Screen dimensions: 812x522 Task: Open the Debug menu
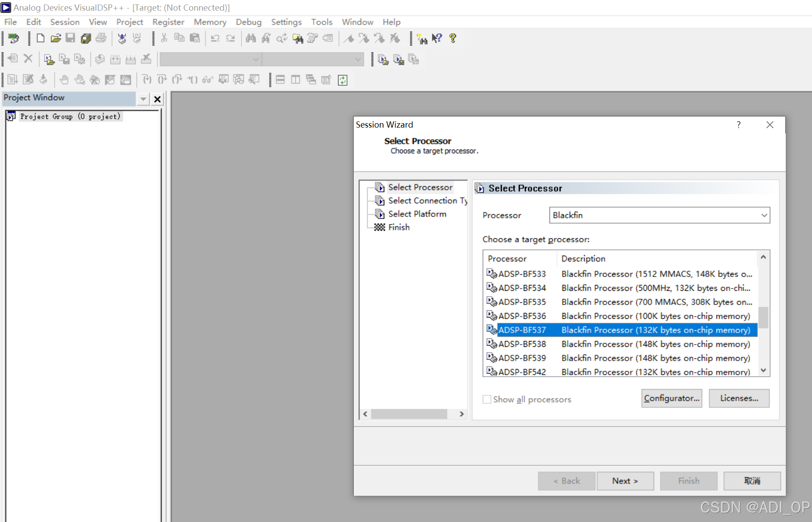point(249,22)
